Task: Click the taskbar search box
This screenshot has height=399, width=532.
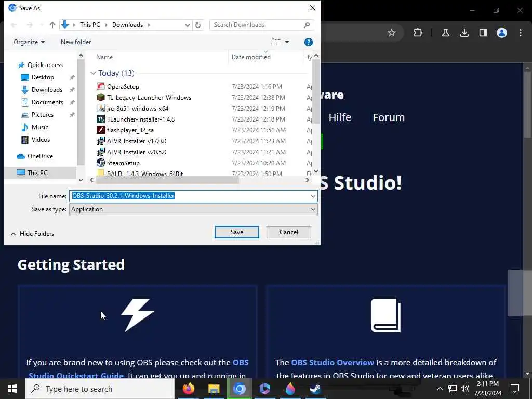Action: [x=99, y=389]
